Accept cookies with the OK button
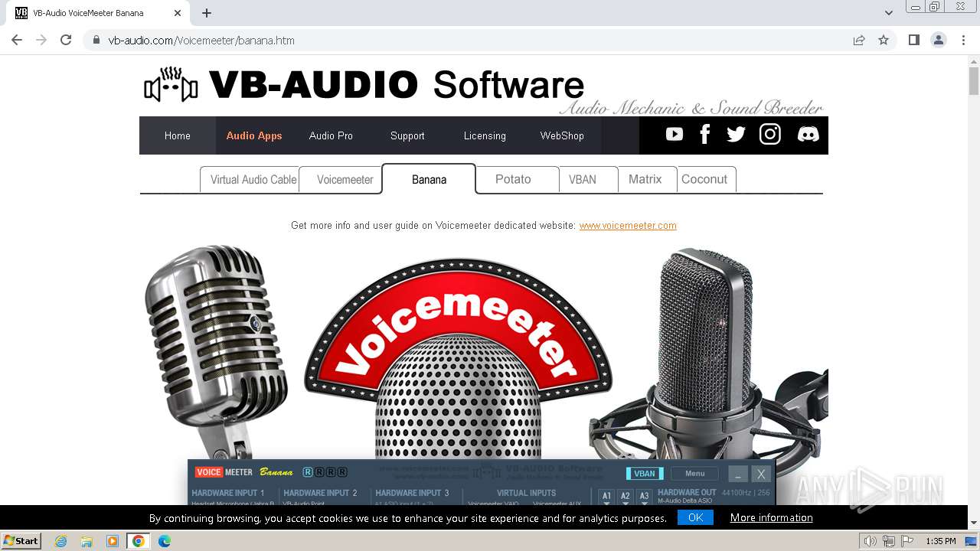 click(x=695, y=518)
